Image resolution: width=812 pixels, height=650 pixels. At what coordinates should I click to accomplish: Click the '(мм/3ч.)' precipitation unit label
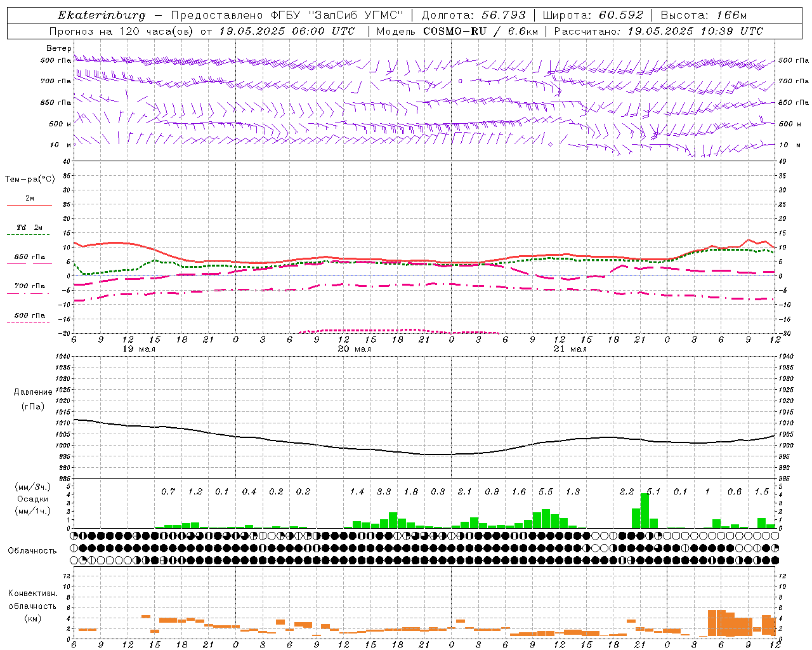tap(32, 487)
